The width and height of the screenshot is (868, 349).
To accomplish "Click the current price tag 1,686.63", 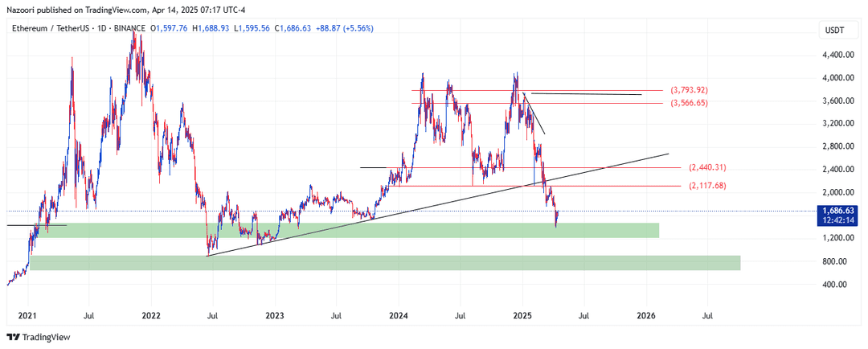I will 838,211.
